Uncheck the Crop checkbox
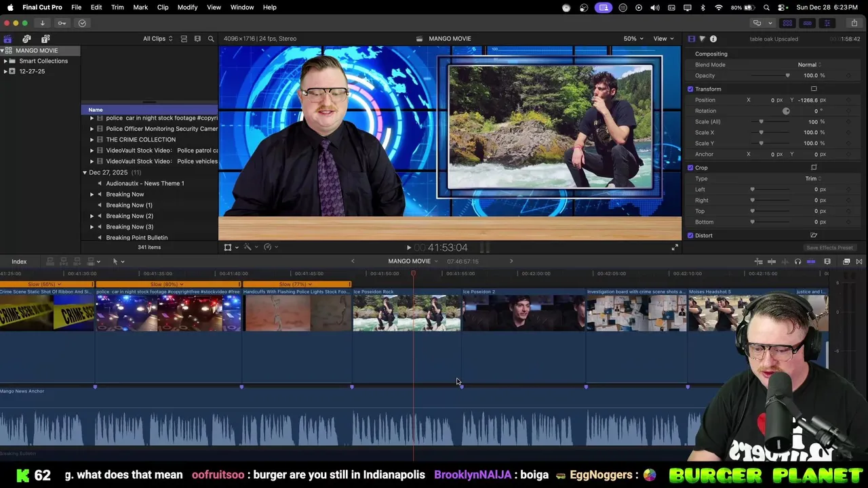This screenshot has height=488, width=868. coord(690,167)
